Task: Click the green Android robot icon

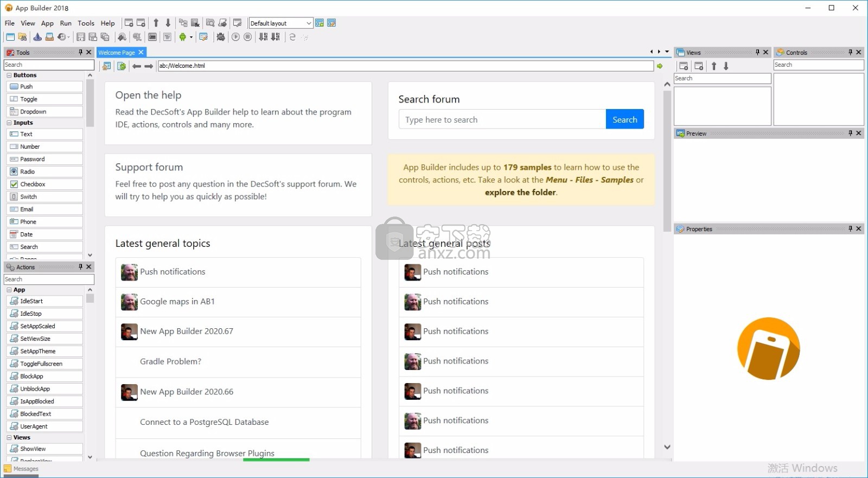Action: tap(183, 37)
